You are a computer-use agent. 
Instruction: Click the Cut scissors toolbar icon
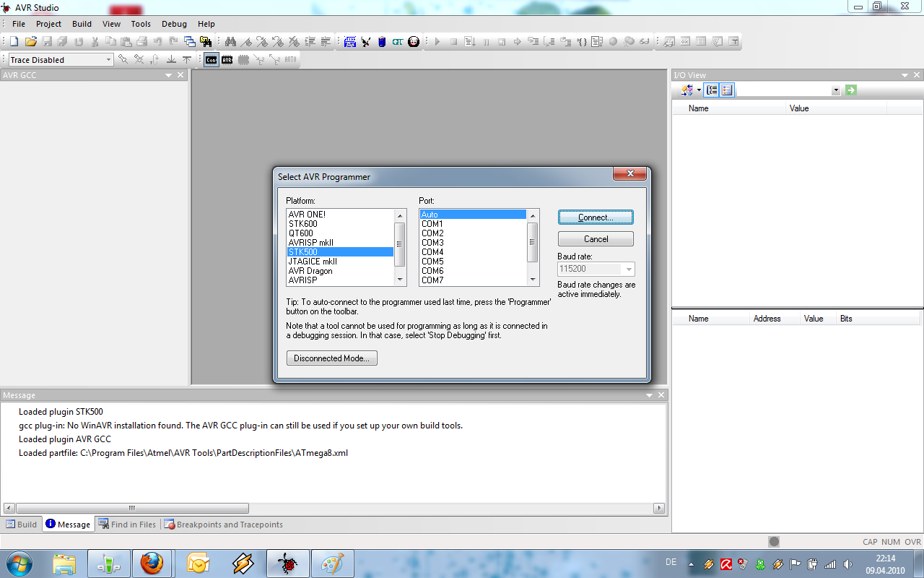tap(95, 41)
